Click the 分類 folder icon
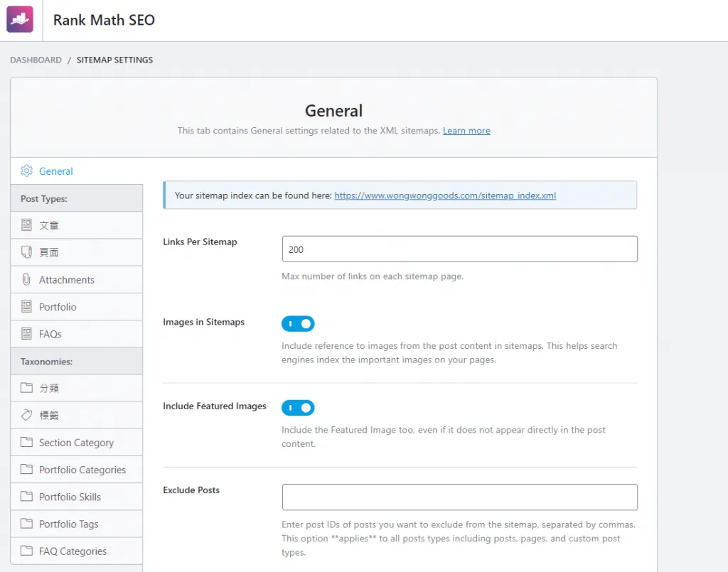This screenshot has width=728, height=572. 27,388
